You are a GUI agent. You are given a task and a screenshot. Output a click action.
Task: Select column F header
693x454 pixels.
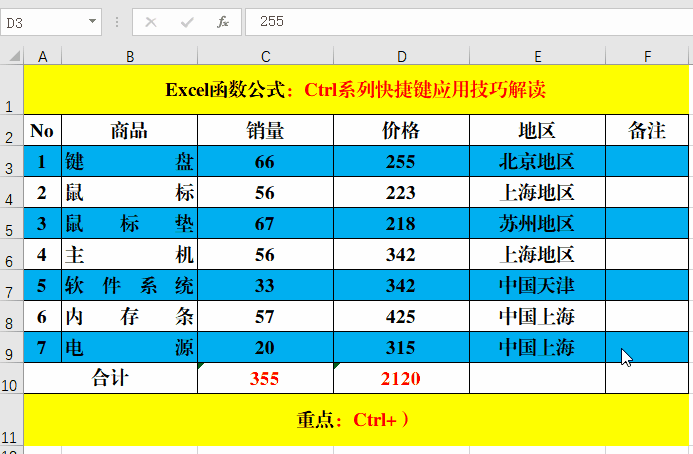pos(647,57)
